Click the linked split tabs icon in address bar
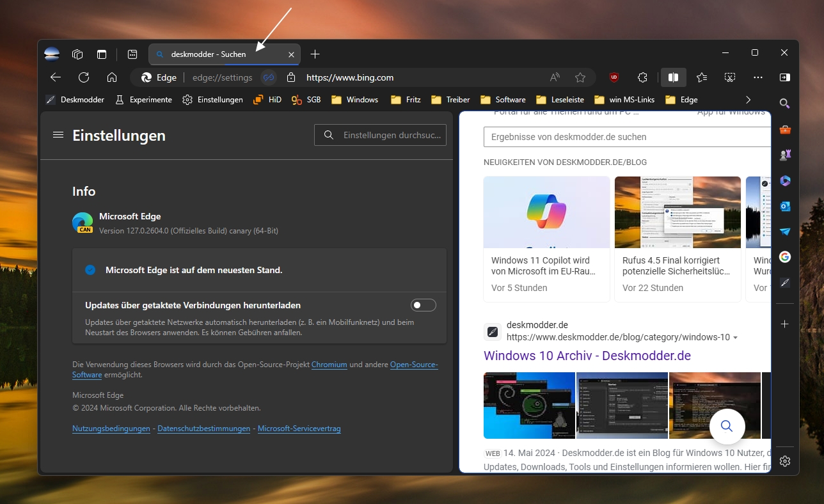 269,77
